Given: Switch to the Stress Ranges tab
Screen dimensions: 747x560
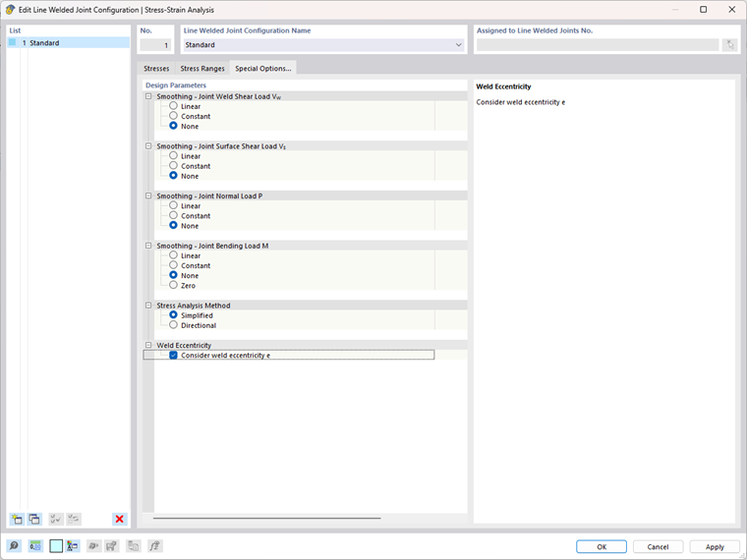Looking at the screenshot, I should [202, 69].
